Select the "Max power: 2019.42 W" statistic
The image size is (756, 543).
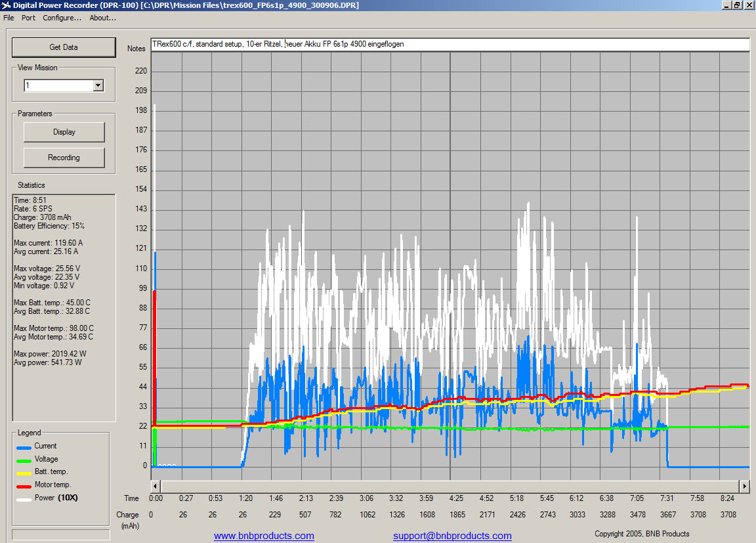(50, 354)
